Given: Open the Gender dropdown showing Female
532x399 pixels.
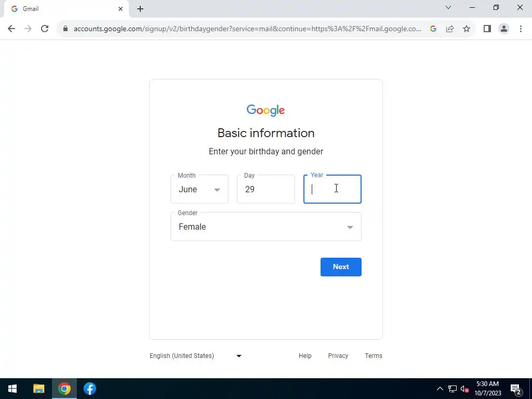Looking at the screenshot, I should [266, 227].
